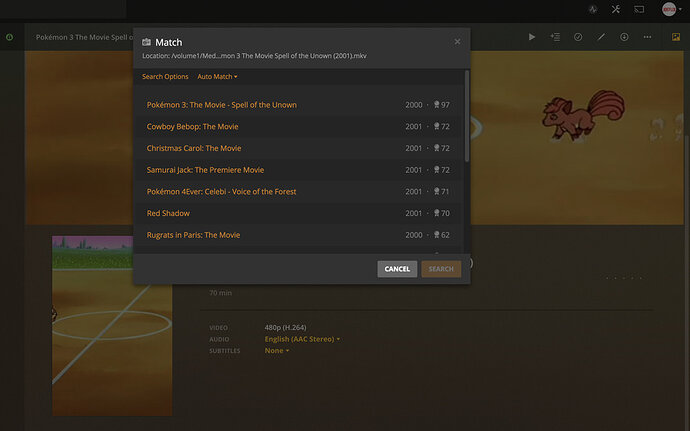Click the CANCEL button
This screenshot has width=690, height=431.
click(x=397, y=269)
